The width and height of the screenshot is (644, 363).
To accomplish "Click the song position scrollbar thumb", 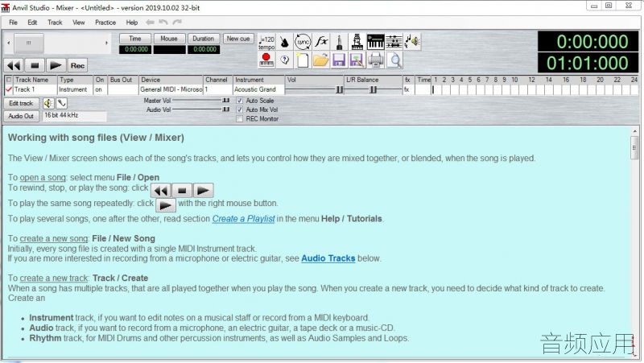I will [29, 43].
